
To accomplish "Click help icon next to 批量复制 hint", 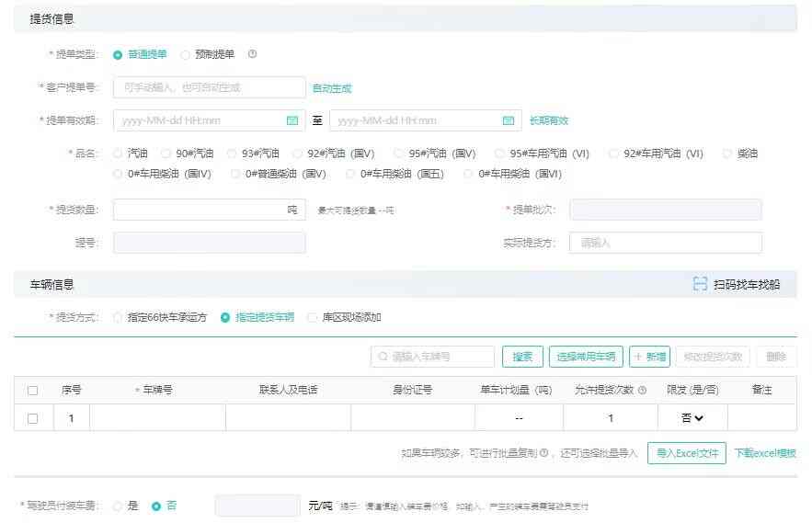I will (x=544, y=453).
